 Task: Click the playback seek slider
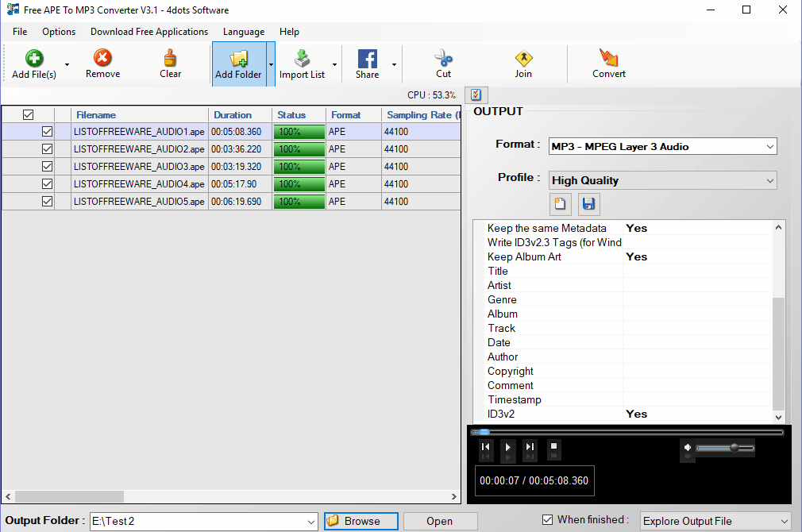pos(627,432)
